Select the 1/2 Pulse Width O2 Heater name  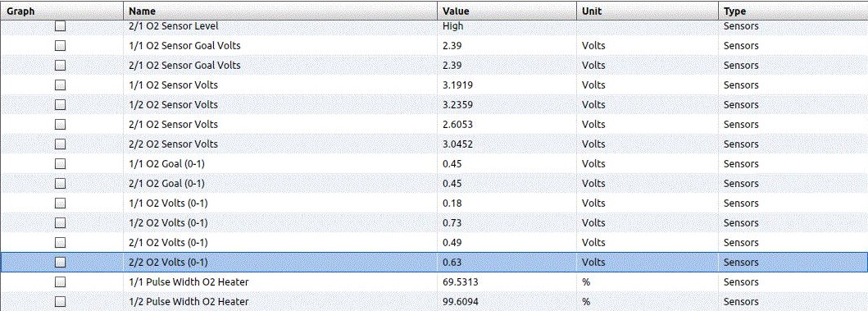189,302
